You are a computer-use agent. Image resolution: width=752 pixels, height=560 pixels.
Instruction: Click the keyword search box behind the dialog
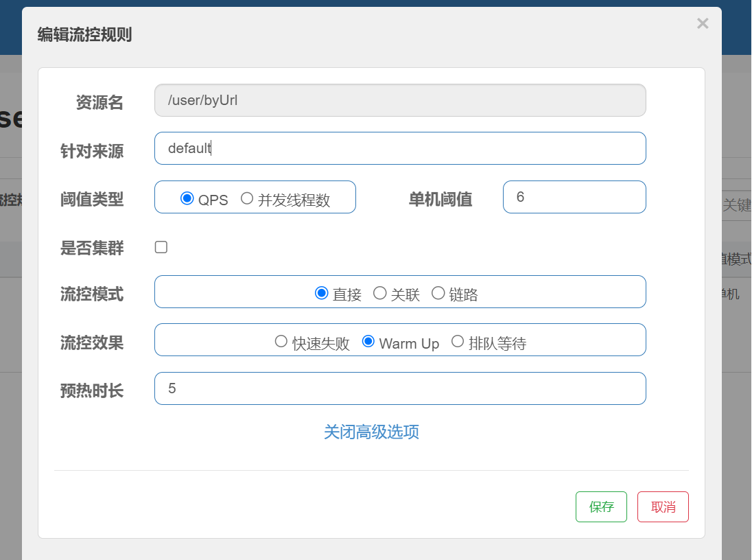pyautogui.click(x=737, y=205)
